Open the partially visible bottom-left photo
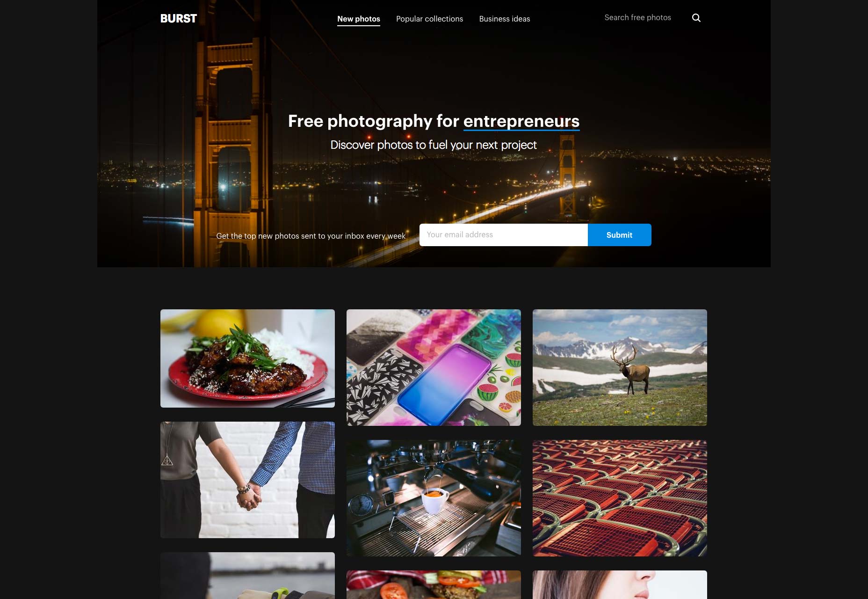 click(247, 576)
